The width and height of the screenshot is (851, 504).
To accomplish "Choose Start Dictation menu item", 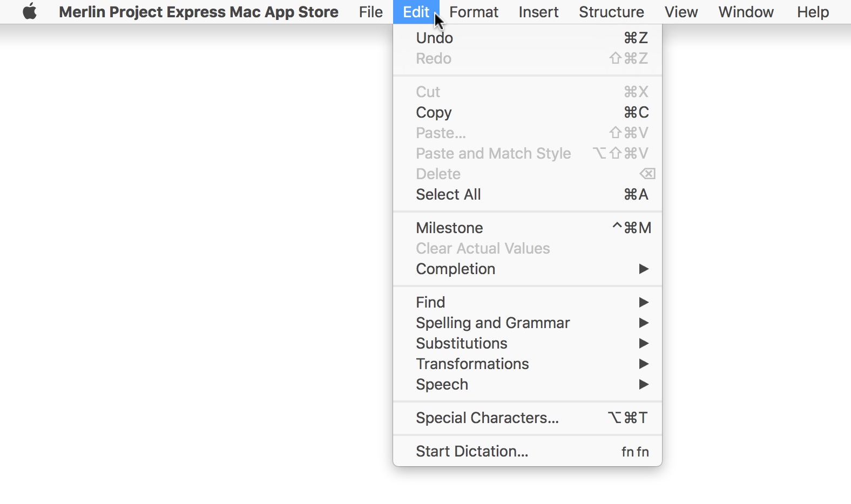I will point(528,451).
